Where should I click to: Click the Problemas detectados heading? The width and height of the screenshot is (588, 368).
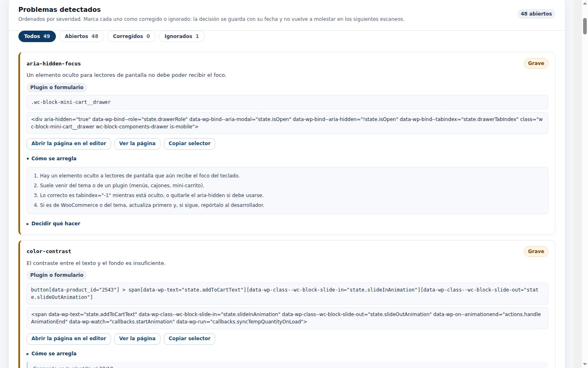[x=60, y=9]
